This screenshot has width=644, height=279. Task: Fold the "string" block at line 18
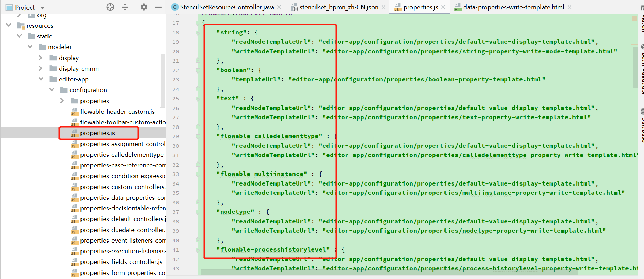(198, 33)
